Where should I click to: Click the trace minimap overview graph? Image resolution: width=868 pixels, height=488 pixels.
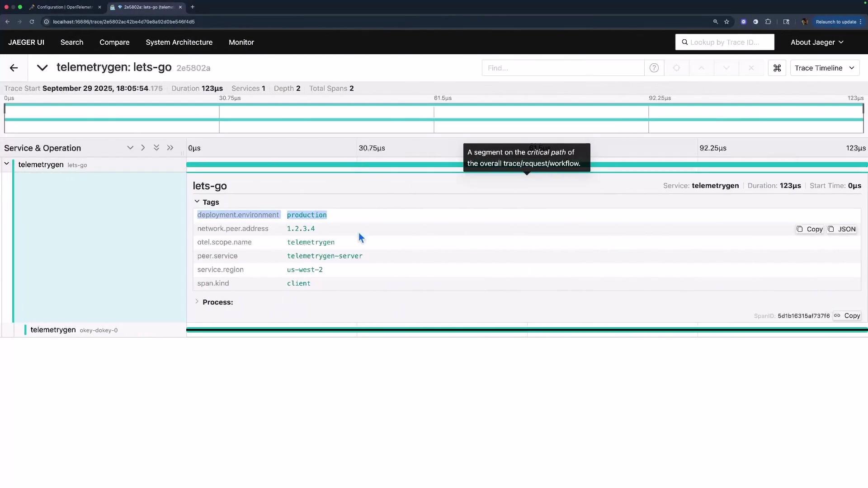[x=434, y=118]
